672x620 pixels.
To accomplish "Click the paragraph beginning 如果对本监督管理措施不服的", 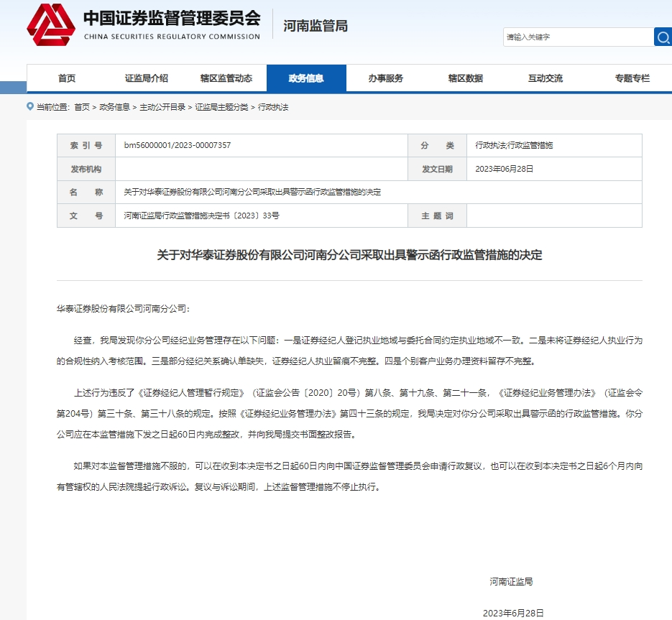I will [x=349, y=476].
